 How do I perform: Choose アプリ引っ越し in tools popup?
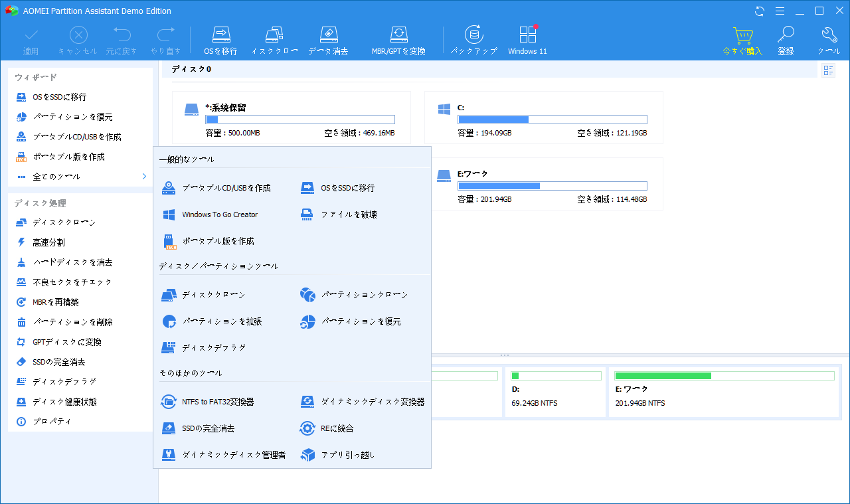(338, 455)
